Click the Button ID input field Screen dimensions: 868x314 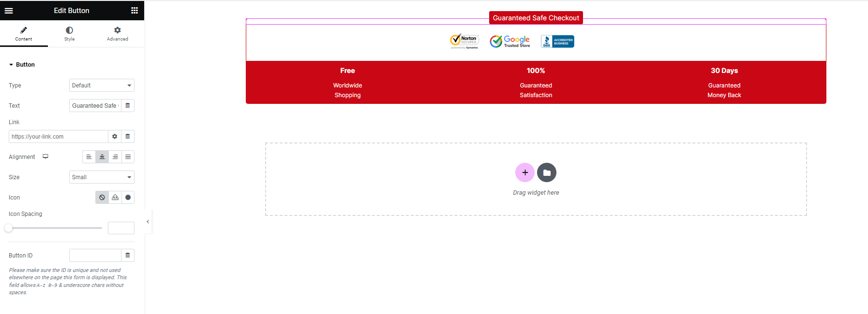95,256
